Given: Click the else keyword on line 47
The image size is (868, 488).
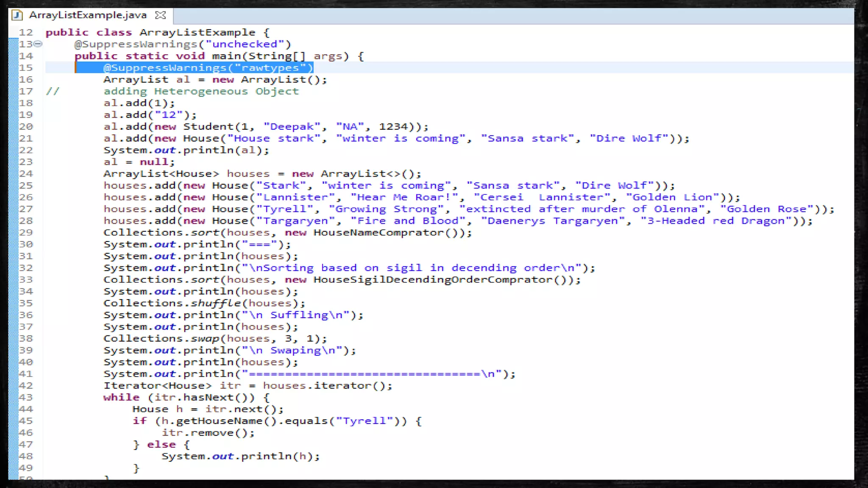Looking at the screenshot, I should coord(161,445).
